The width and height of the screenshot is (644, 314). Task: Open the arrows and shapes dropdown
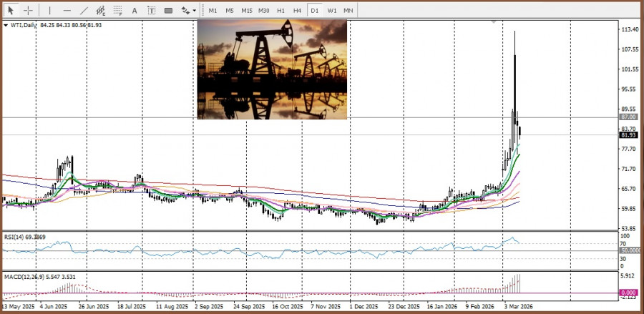click(x=188, y=11)
